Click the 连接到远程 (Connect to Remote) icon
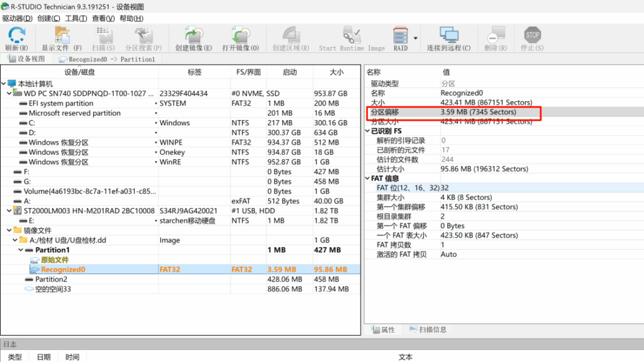The height and width of the screenshot is (362, 644). point(448,38)
